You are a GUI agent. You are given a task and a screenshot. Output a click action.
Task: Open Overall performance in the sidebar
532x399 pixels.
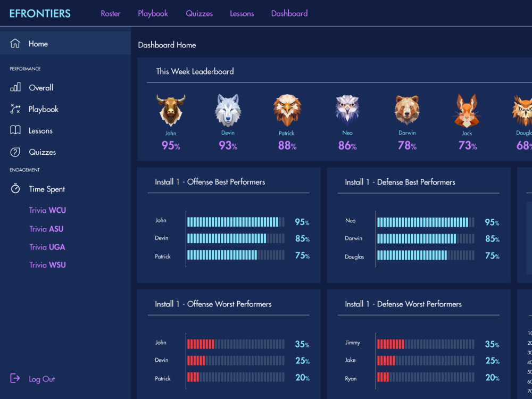41,88
